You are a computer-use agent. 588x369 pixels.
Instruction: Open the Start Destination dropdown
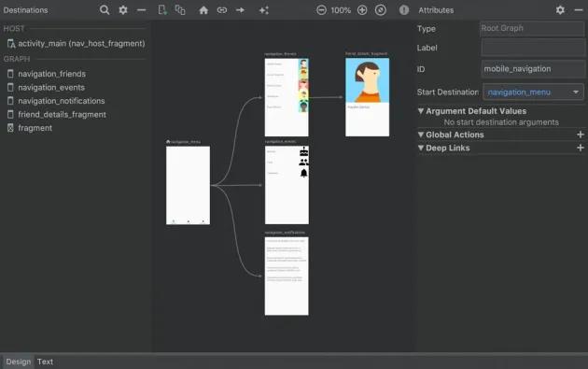coord(533,92)
